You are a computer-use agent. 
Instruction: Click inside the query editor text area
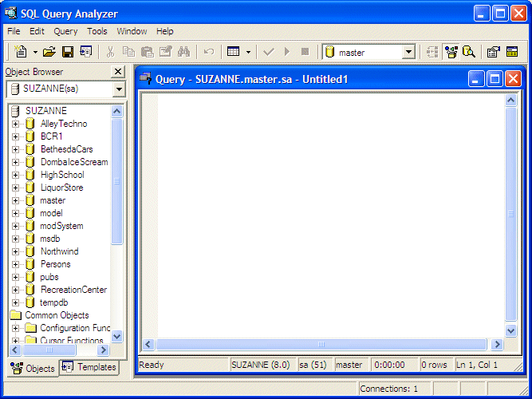331,215
